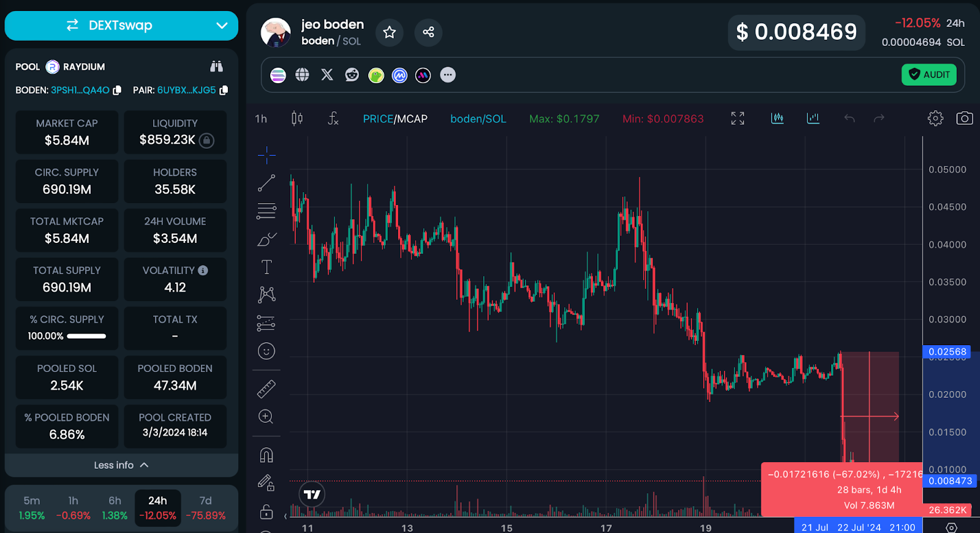Toggle magnet mode

point(266,455)
